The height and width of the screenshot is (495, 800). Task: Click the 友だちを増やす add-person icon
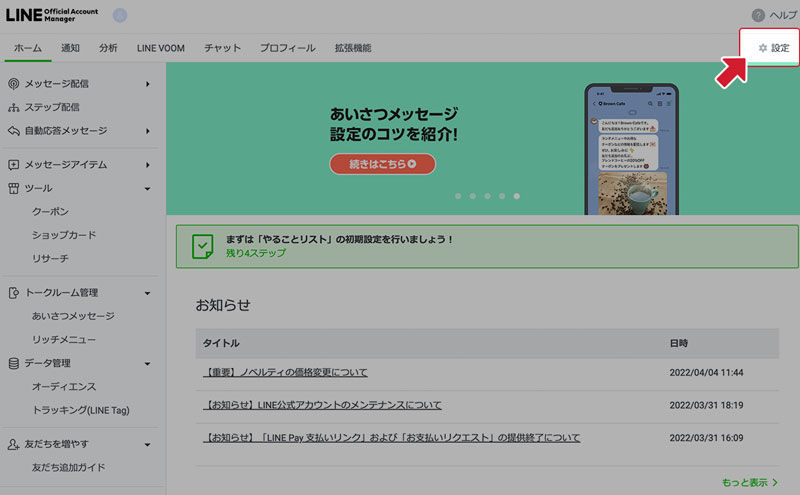[x=14, y=444]
